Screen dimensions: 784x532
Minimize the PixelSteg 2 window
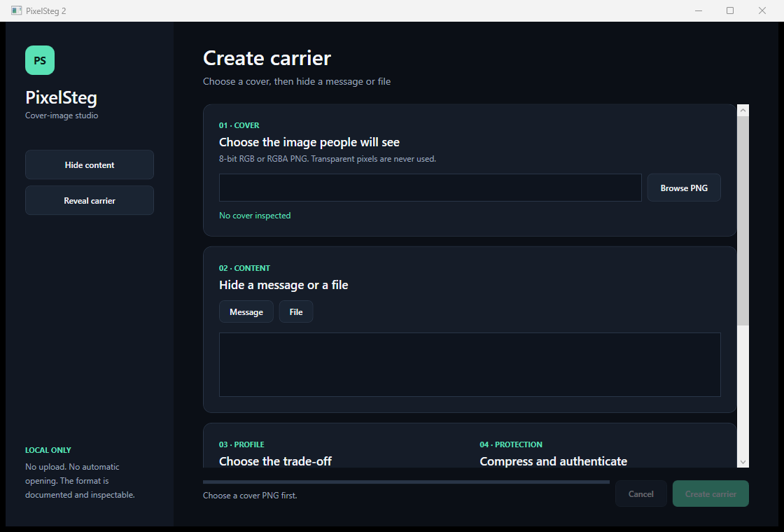coord(699,10)
